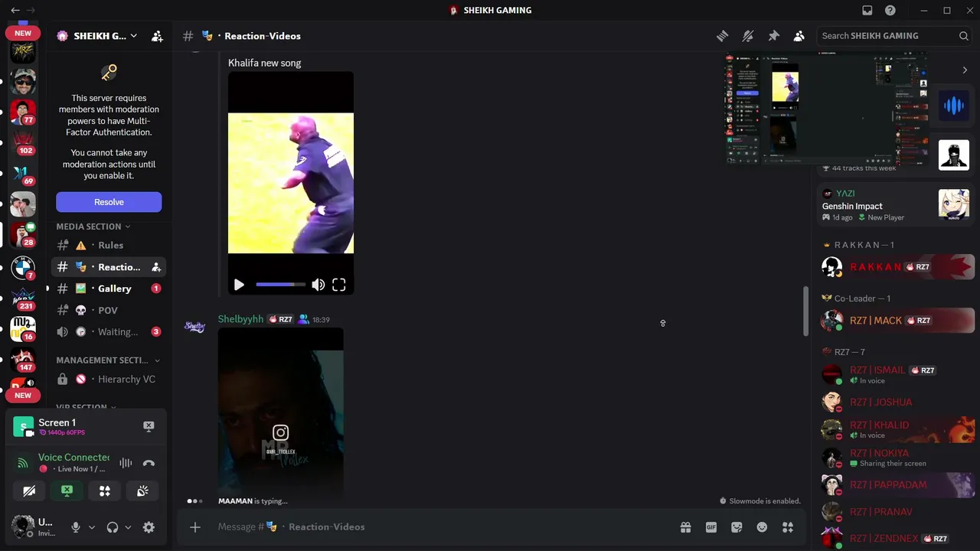The image size is (980, 551).
Task: Open the Hierarchy VC channel
Action: pyautogui.click(x=108, y=379)
